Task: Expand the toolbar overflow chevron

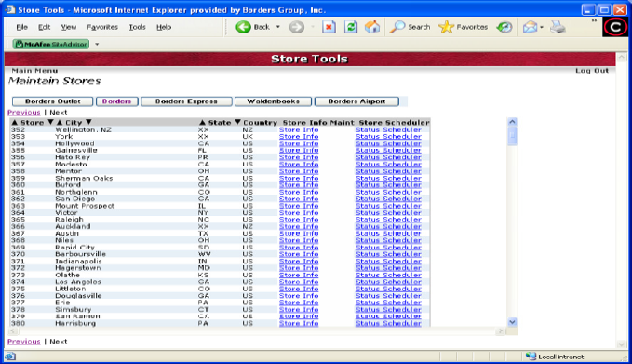Action: pyautogui.click(x=594, y=20)
